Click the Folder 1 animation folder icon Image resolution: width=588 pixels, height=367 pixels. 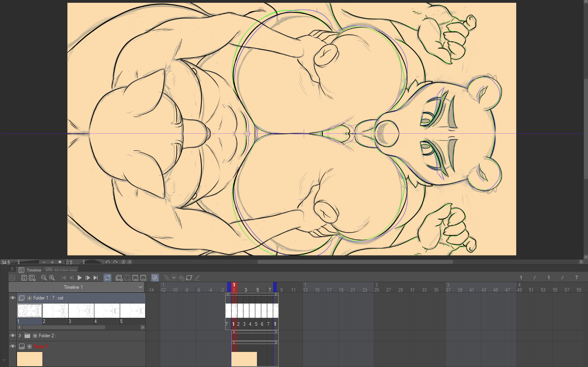pyautogui.click(x=22, y=298)
